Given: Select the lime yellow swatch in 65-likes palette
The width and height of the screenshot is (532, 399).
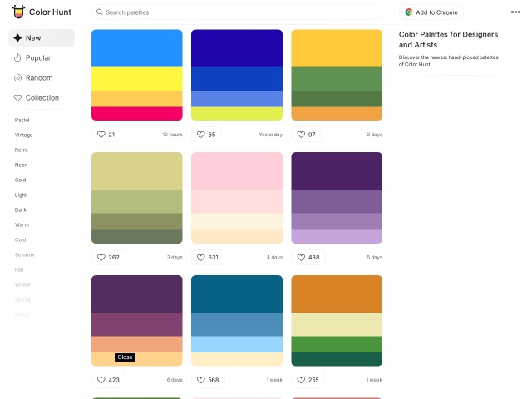Looking at the screenshot, I should 237,113.
